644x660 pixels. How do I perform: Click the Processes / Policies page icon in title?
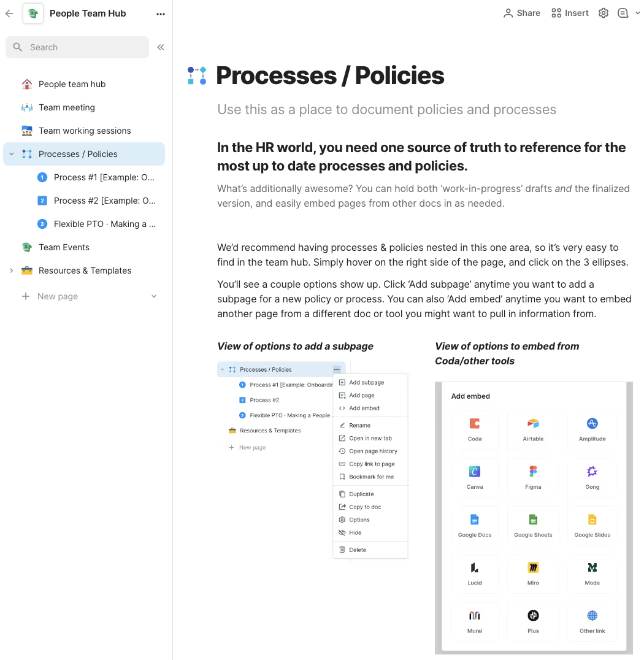point(196,76)
